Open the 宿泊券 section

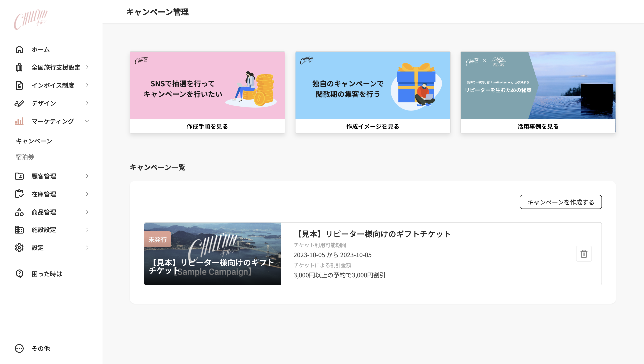pyautogui.click(x=25, y=157)
